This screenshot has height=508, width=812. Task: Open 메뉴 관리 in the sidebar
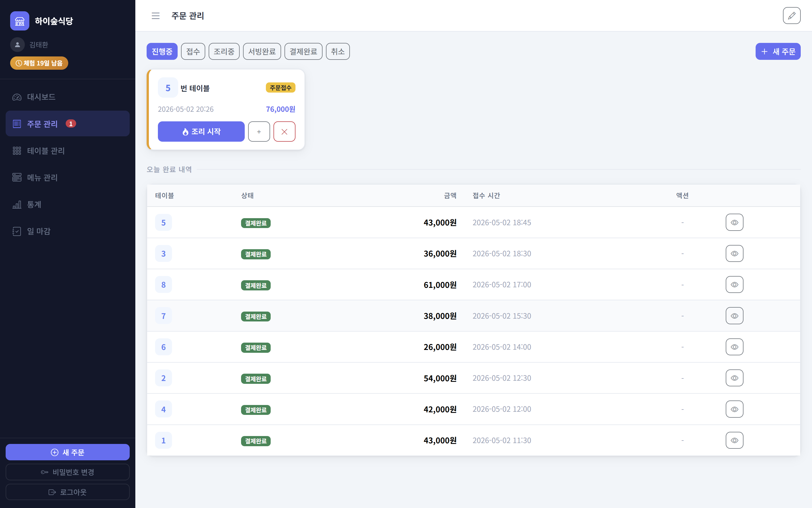(67, 178)
